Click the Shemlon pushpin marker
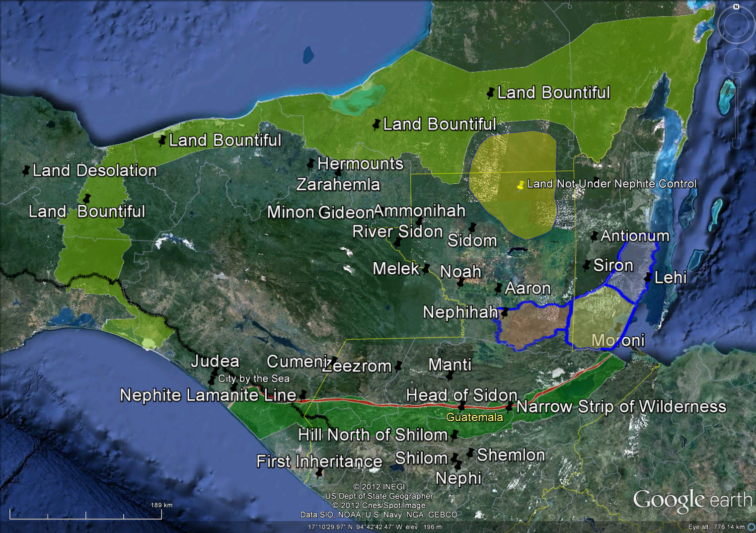756x533 pixels. [x=470, y=453]
